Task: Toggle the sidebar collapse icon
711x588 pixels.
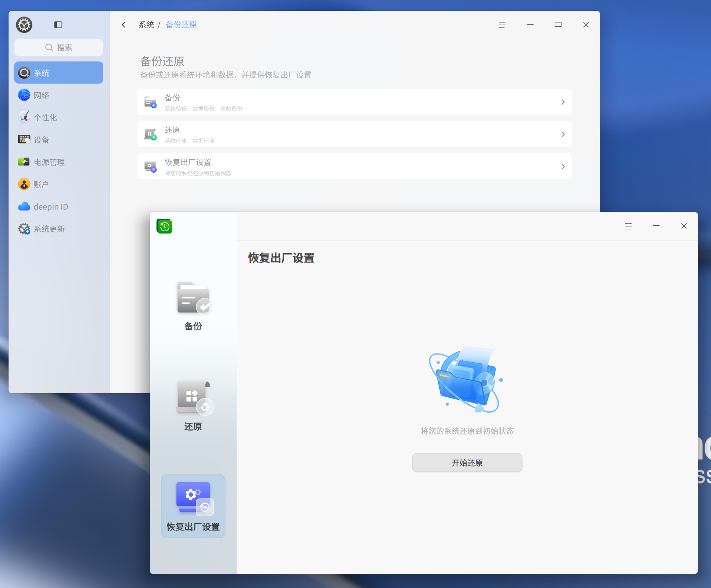Action: tap(58, 25)
